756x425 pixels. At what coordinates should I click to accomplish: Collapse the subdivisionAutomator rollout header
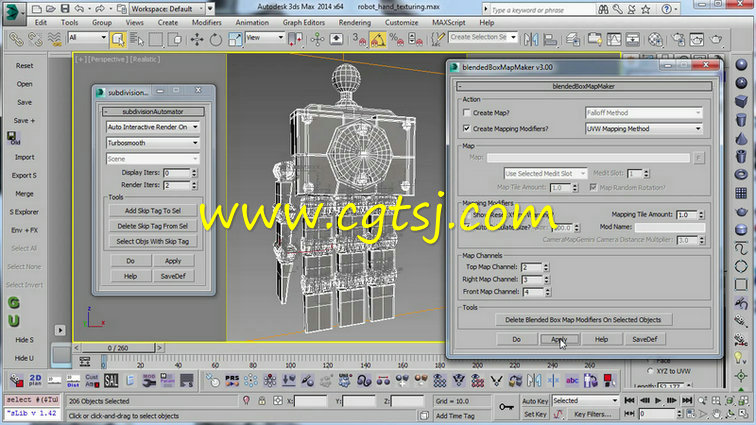[x=153, y=111]
